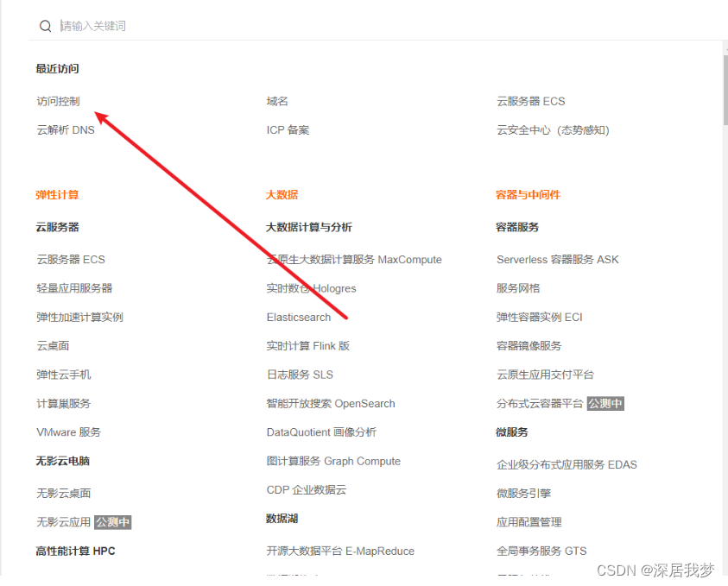This screenshot has height=586, width=728.
Task: Click the 微服务 subsection heading
Action: tap(511, 432)
